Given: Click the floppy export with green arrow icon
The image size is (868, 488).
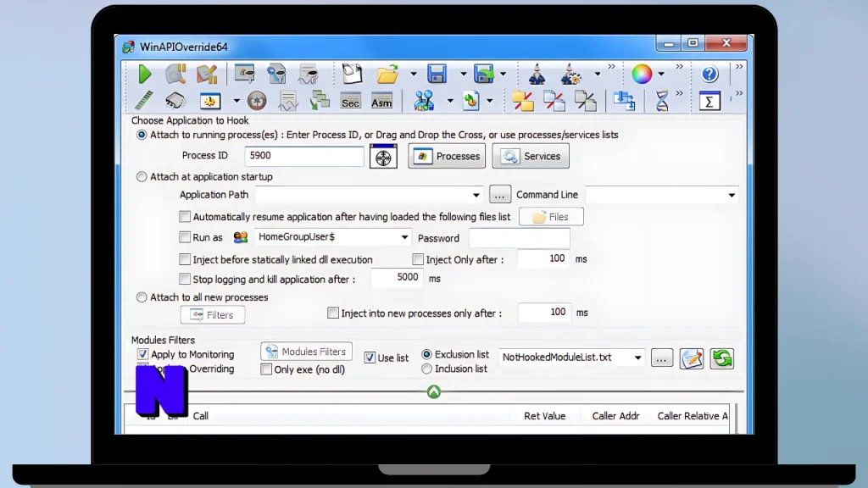Looking at the screenshot, I should (x=484, y=75).
